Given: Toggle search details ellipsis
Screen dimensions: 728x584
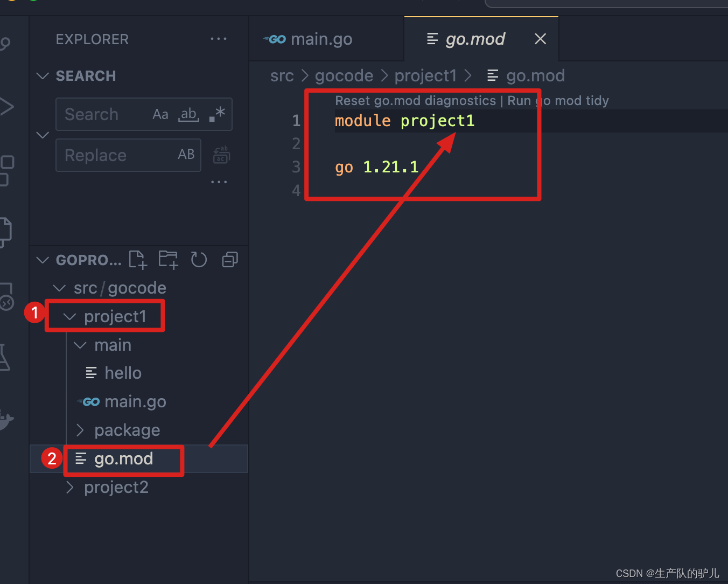Looking at the screenshot, I should point(219,182).
